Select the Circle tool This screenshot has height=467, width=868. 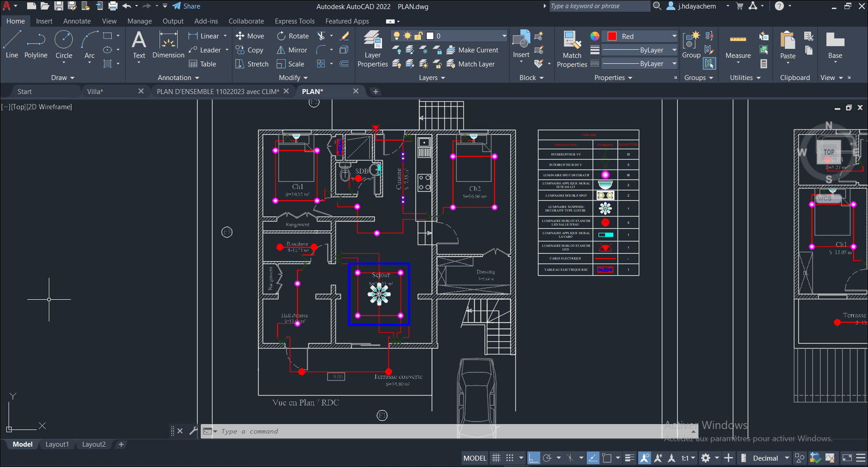pyautogui.click(x=64, y=44)
